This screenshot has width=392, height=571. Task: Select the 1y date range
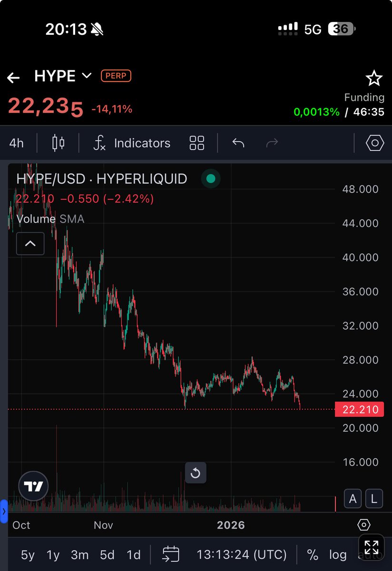click(53, 554)
